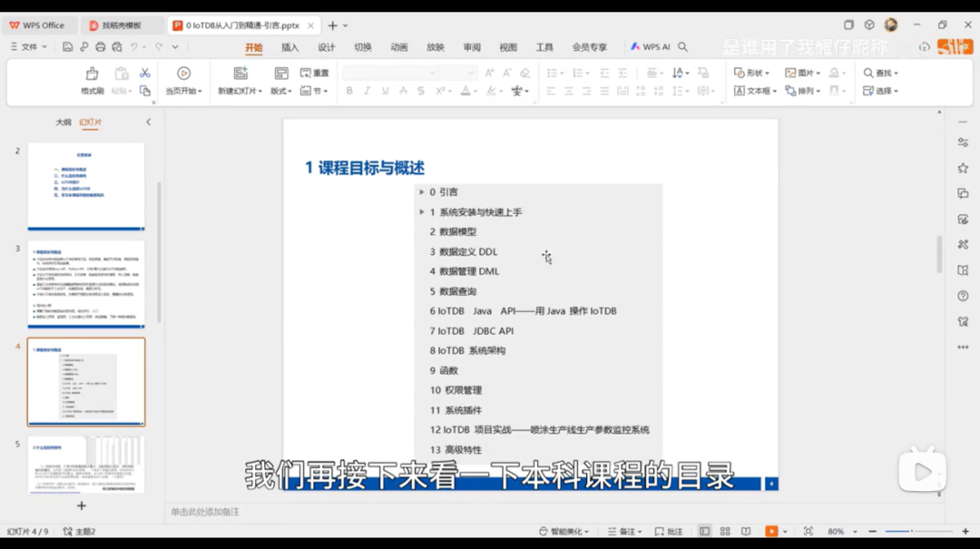The image size is (980, 549).
Task: Toggle Underline formatting
Action: (385, 92)
